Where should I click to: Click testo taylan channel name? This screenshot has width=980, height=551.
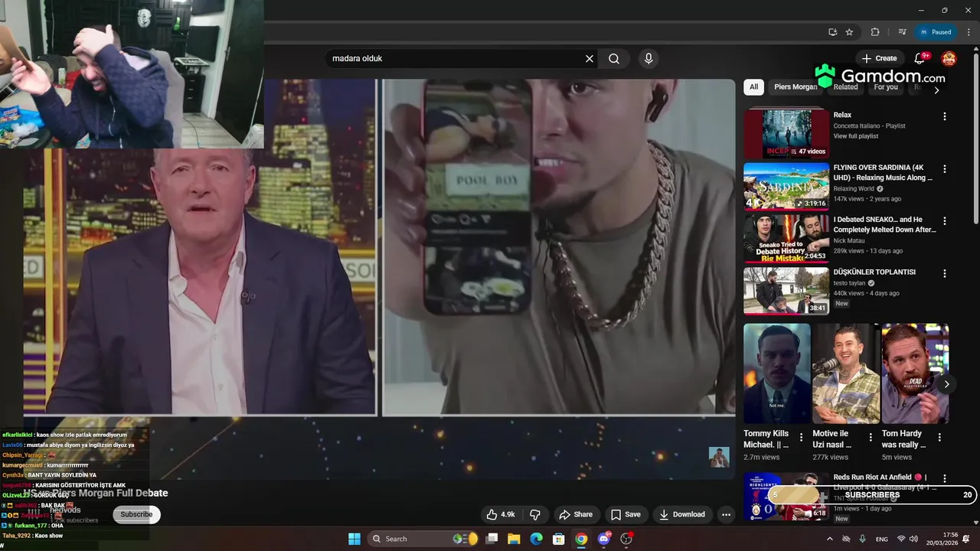850,283
